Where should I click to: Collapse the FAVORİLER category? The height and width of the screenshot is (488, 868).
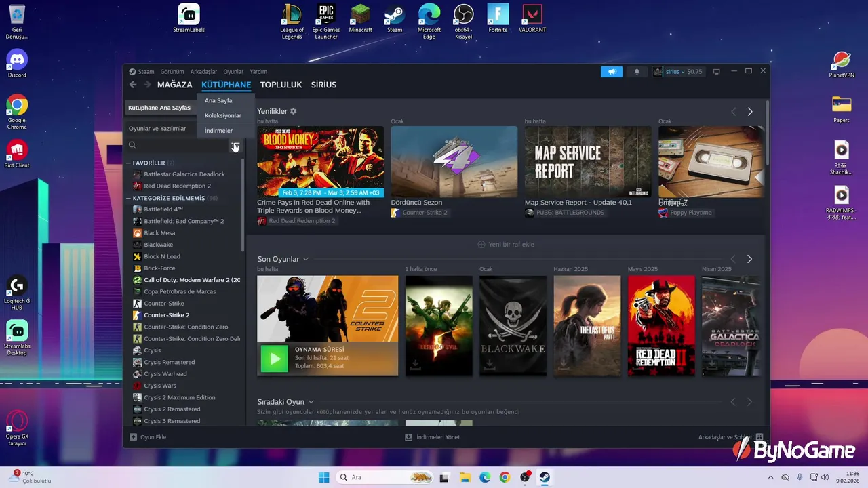pyautogui.click(x=129, y=163)
